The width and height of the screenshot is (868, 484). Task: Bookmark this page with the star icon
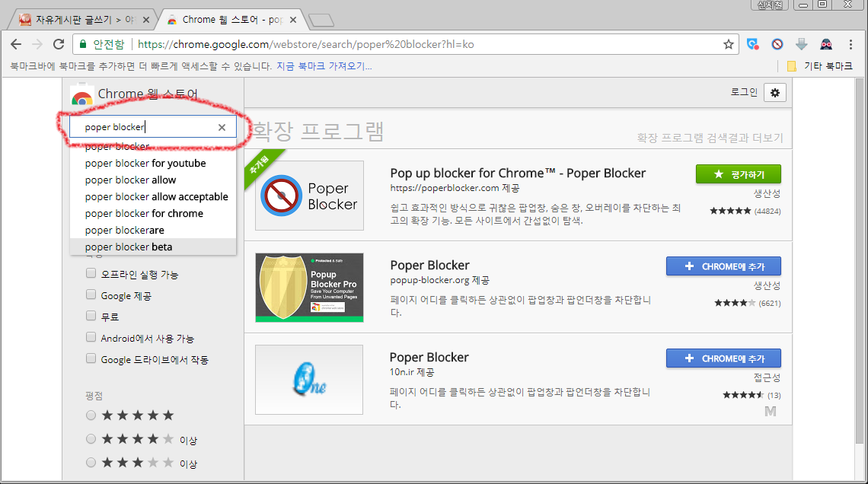tap(729, 44)
